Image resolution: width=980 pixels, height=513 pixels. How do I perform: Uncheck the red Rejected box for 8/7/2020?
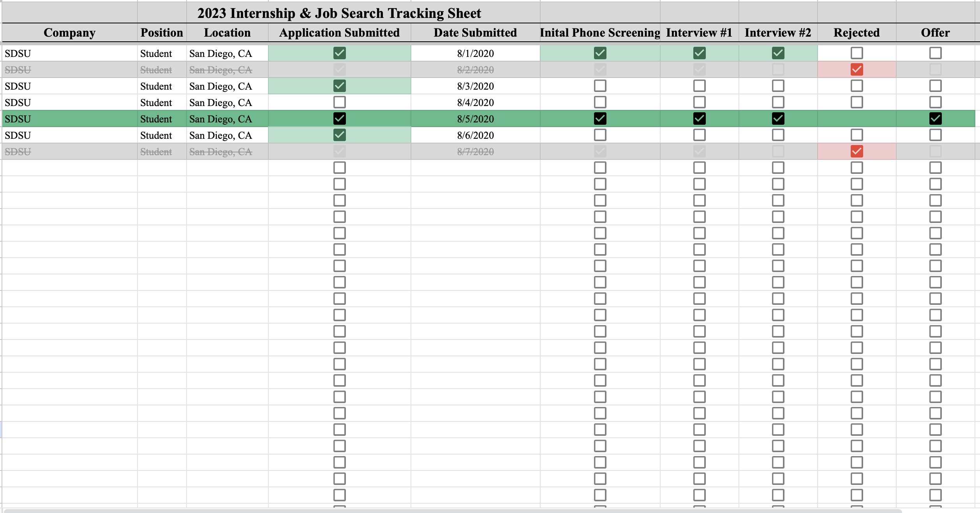(x=857, y=151)
